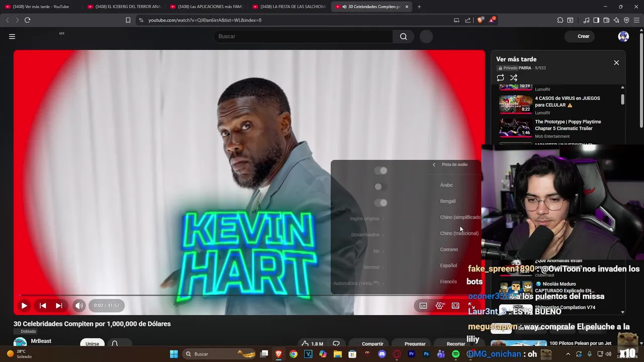Open the player settings gear

pos(440,306)
